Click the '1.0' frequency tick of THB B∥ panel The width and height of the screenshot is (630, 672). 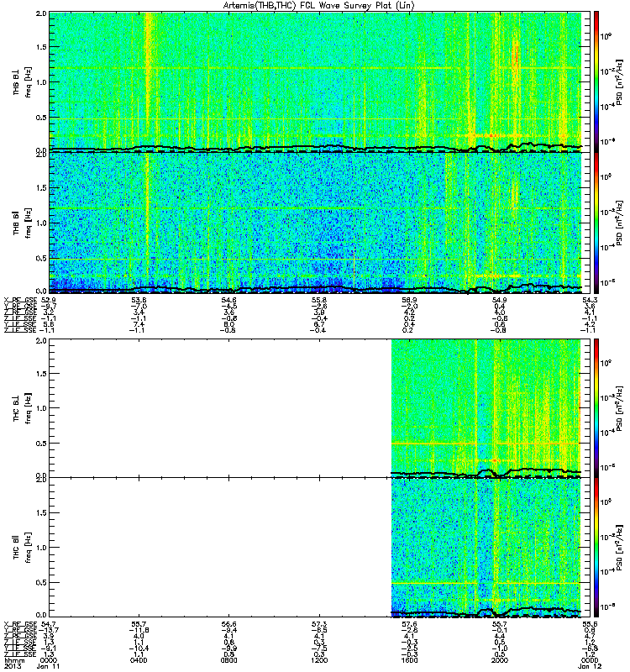[41, 223]
